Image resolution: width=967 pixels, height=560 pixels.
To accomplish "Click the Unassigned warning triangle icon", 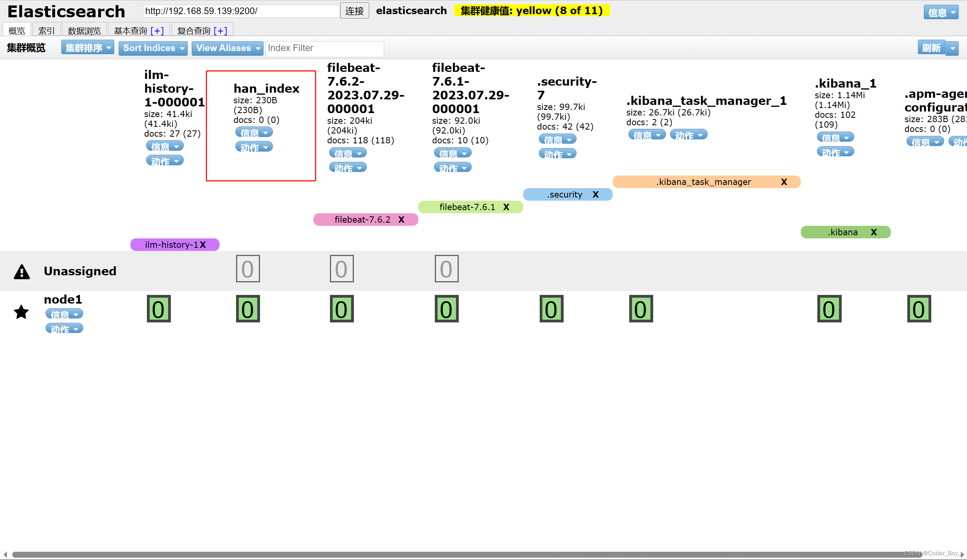I will click(x=22, y=271).
